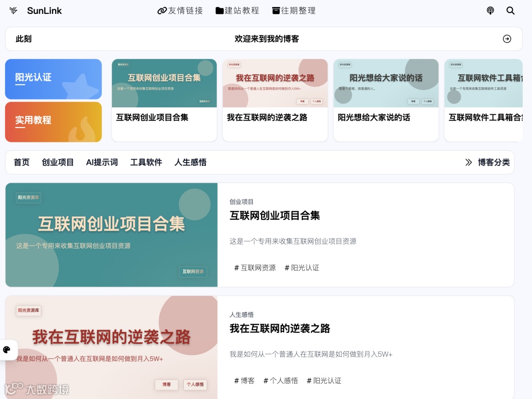Select the 创业项目 category tab
The image size is (532, 399).
[58, 162]
